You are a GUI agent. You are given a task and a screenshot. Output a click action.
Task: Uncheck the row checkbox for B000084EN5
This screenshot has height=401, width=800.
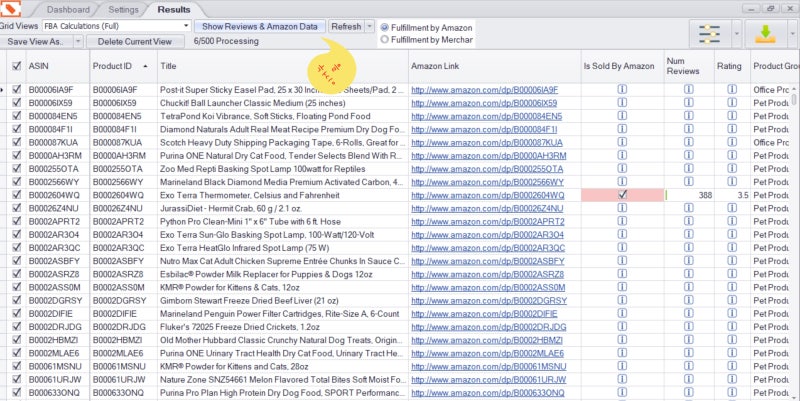[16, 116]
